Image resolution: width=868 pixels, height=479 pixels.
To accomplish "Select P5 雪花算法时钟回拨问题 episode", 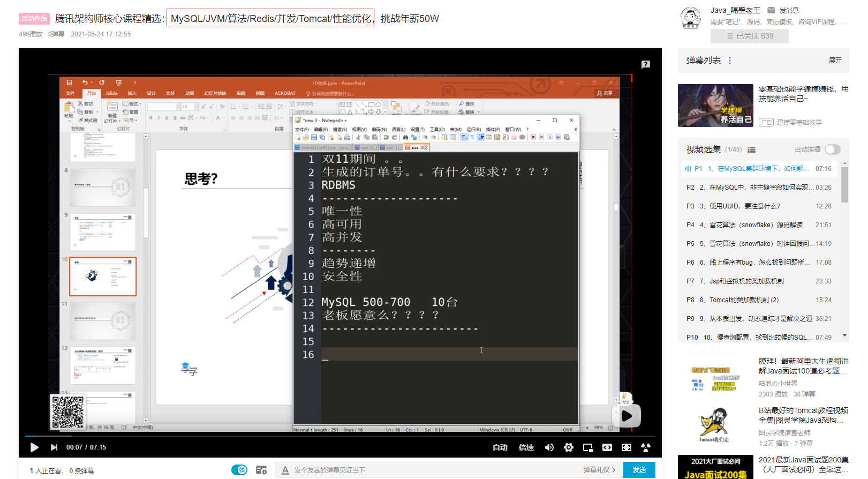I will (x=758, y=244).
